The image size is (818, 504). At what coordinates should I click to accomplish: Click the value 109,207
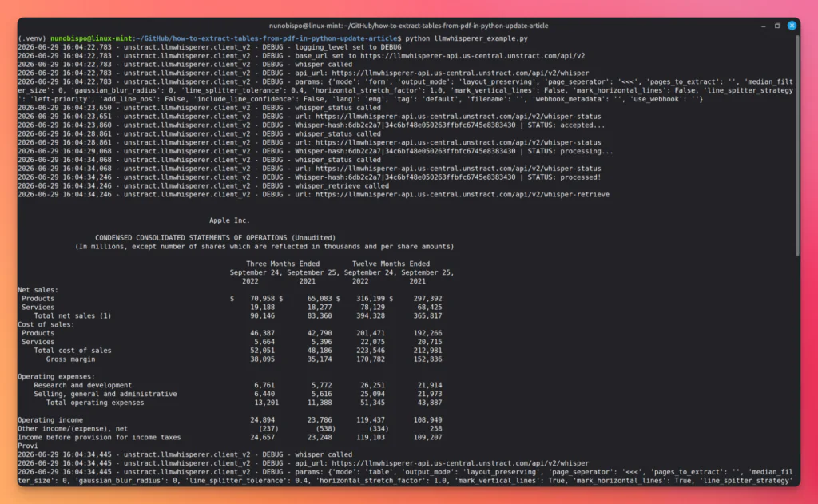pos(428,437)
